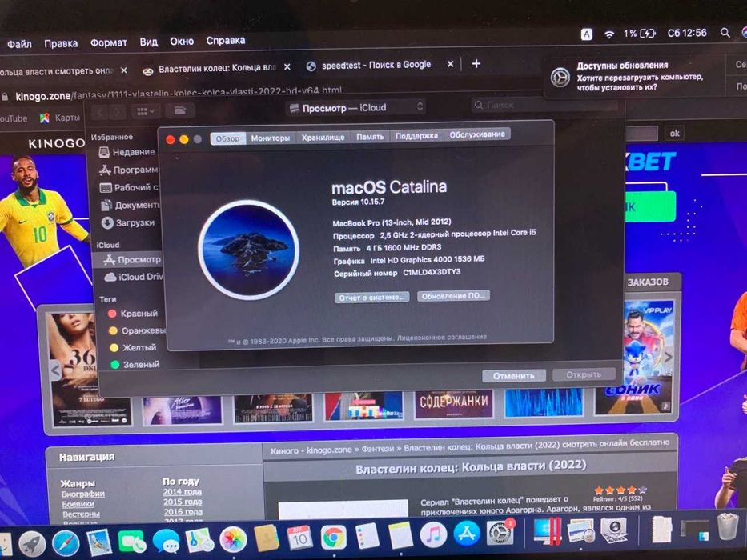Image resolution: width=747 pixels, height=560 pixels.
Task: Open Launchpad from the dock
Action: pos(32,544)
